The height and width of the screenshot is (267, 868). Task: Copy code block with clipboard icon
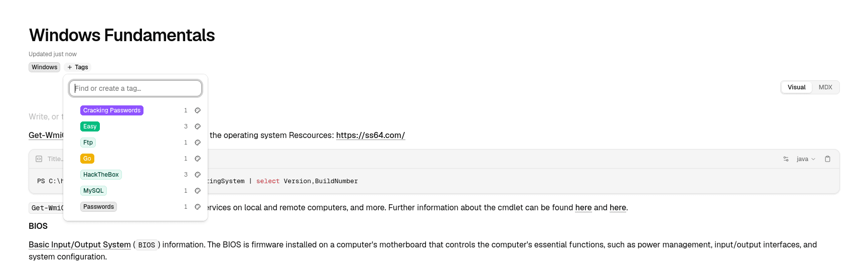pos(827,159)
